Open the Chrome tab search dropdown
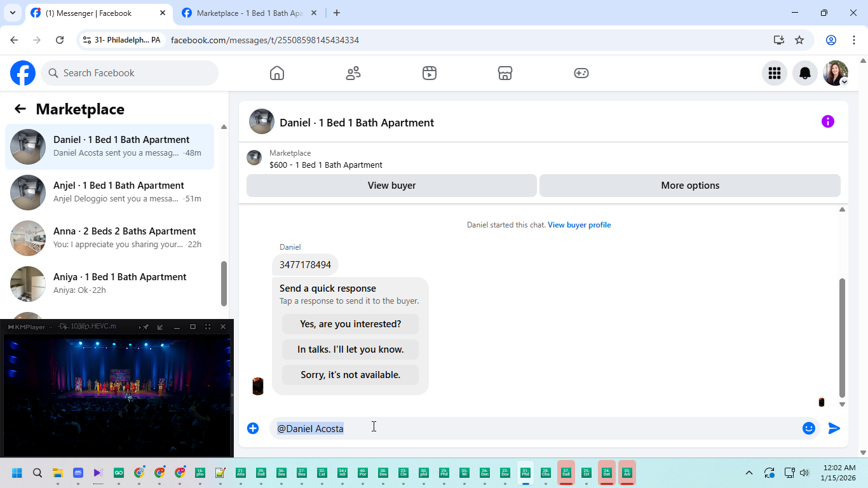Viewport: 868px width, 488px height. click(12, 13)
